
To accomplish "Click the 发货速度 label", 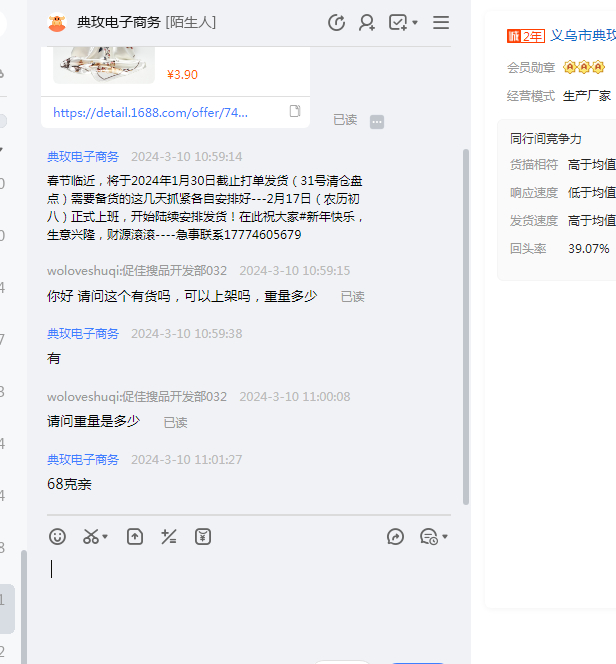I will [534, 221].
